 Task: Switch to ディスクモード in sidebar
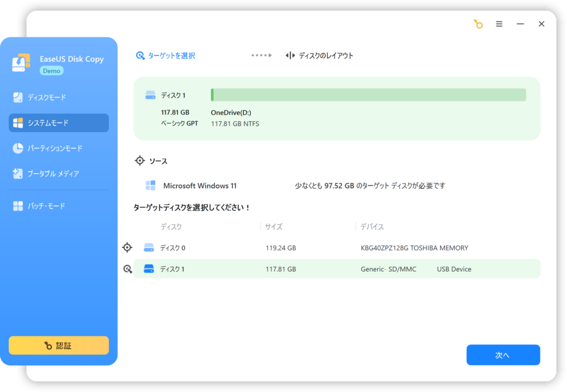[59, 97]
